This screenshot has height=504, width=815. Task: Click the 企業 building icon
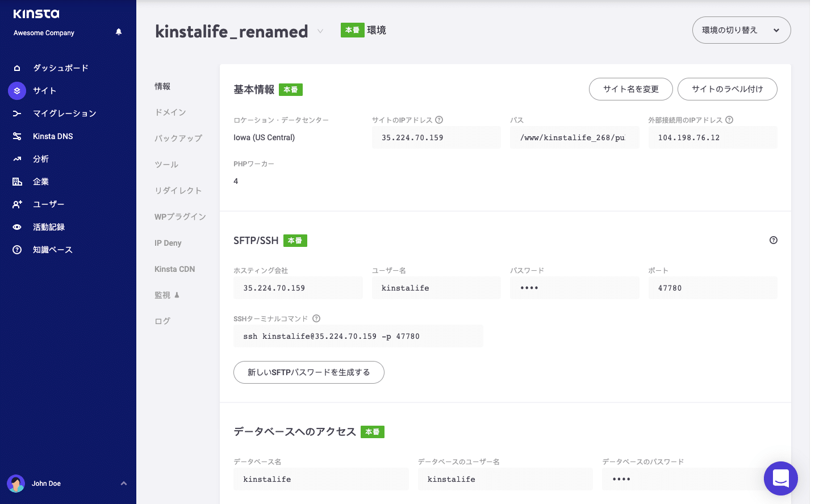click(17, 182)
